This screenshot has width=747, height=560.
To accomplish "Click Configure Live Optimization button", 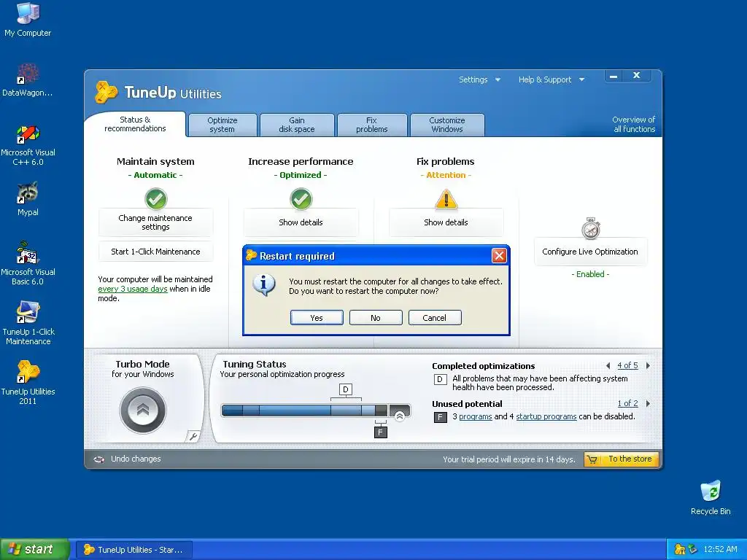I will click(x=590, y=252).
